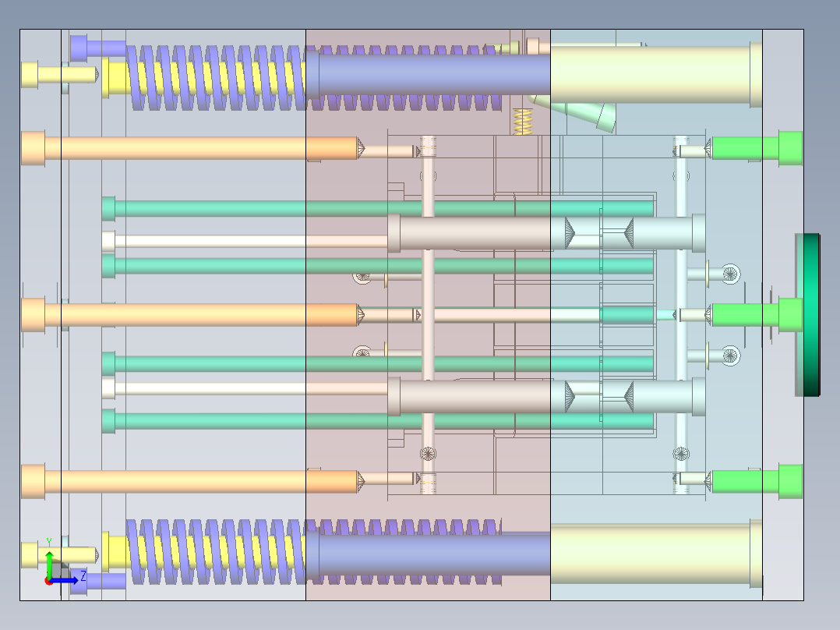The width and height of the screenshot is (840, 630).
Task: Pick the middle orange guide pin
Action: (x=193, y=315)
